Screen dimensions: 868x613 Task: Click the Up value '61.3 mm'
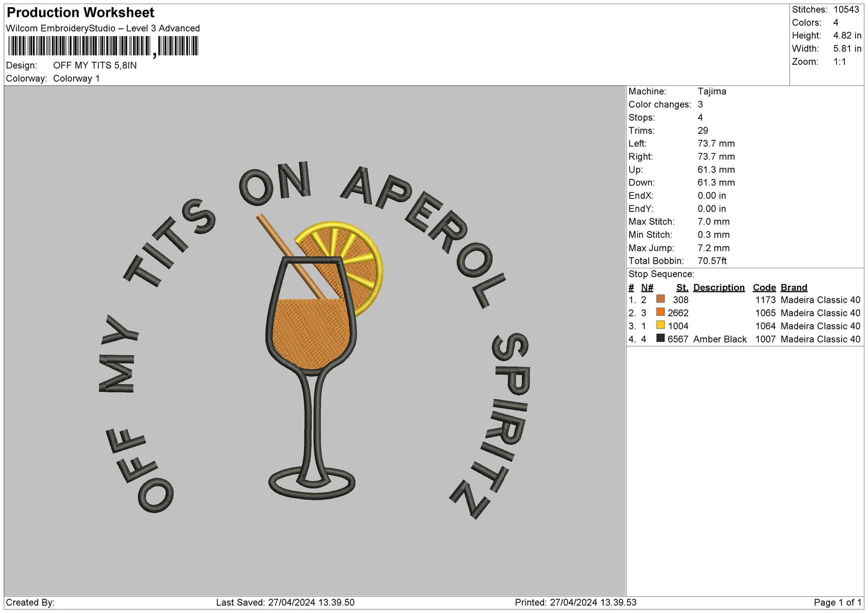716,170
